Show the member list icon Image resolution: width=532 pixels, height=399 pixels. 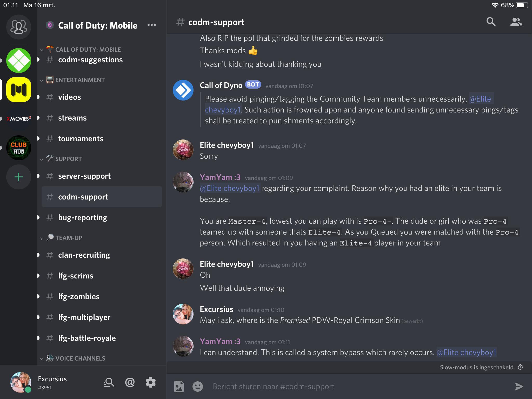[516, 22]
